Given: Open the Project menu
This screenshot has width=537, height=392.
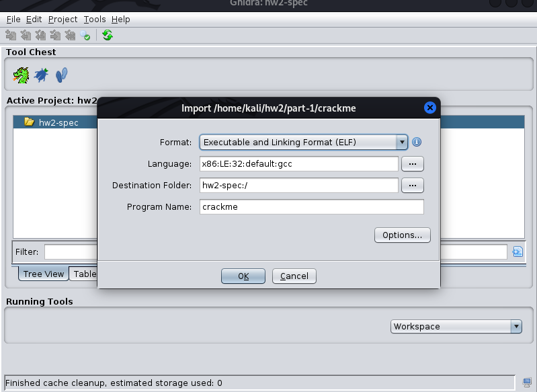Looking at the screenshot, I should coord(63,19).
